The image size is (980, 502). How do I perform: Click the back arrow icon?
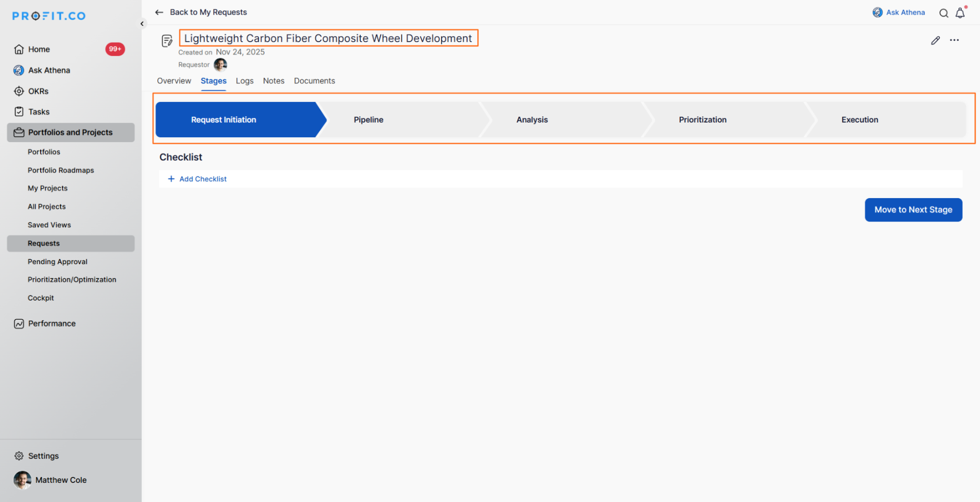click(x=159, y=12)
